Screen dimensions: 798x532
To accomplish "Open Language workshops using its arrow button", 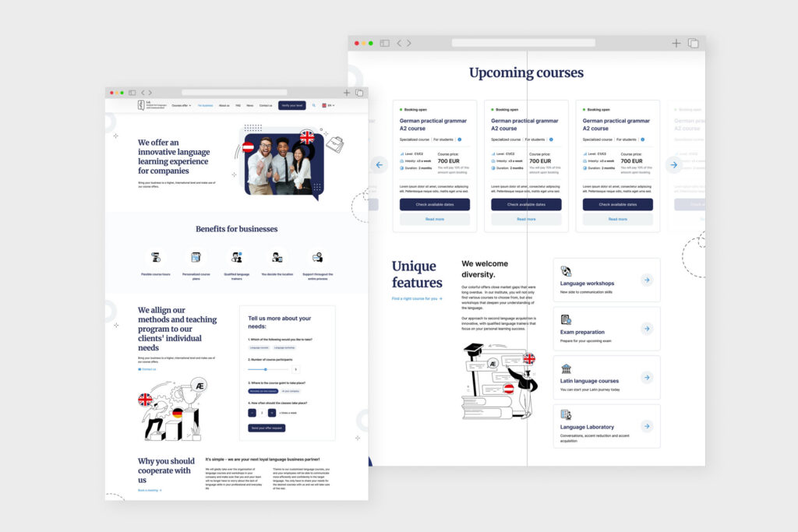I will (647, 280).
